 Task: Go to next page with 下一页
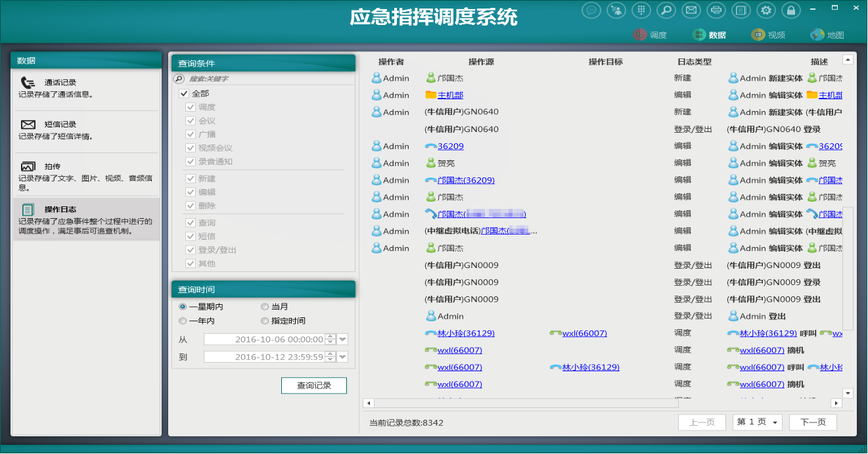pyautogui.click(x=813, y=422)
